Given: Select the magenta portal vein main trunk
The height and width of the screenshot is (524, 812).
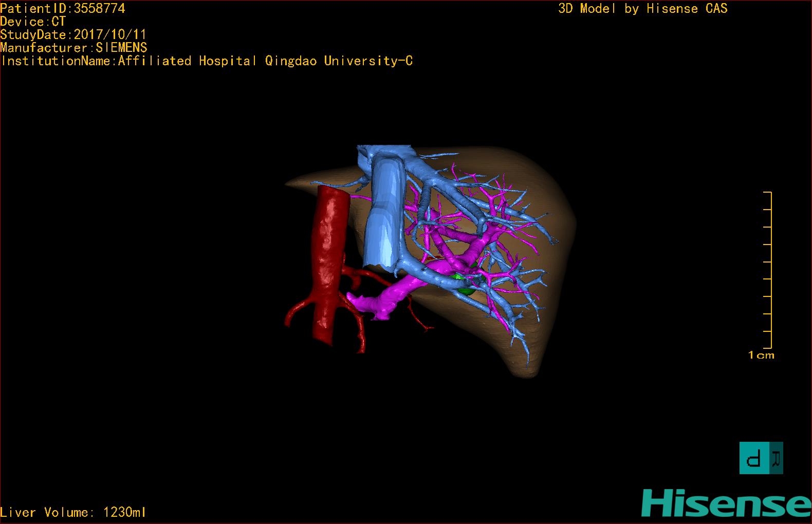Looking at the screenshot, I should pos(391,296).
